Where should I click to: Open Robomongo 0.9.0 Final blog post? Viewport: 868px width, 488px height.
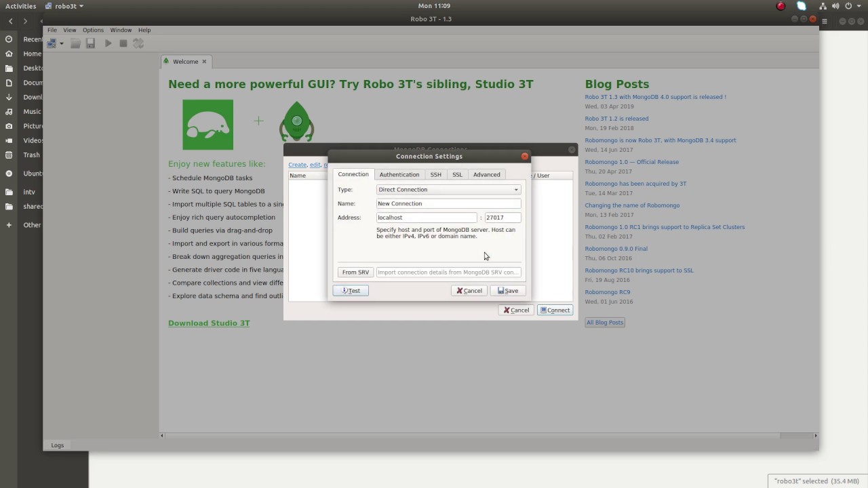click(x=616, y=249)
